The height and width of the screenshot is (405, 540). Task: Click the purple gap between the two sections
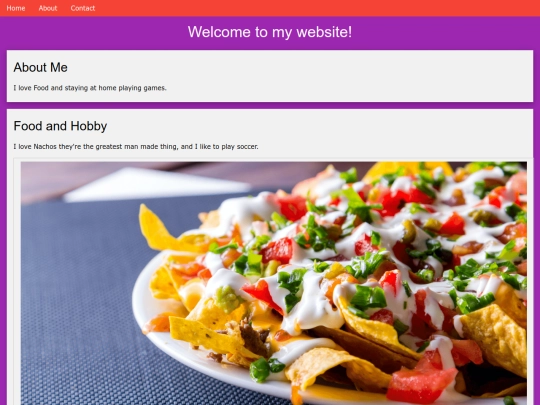270,106
